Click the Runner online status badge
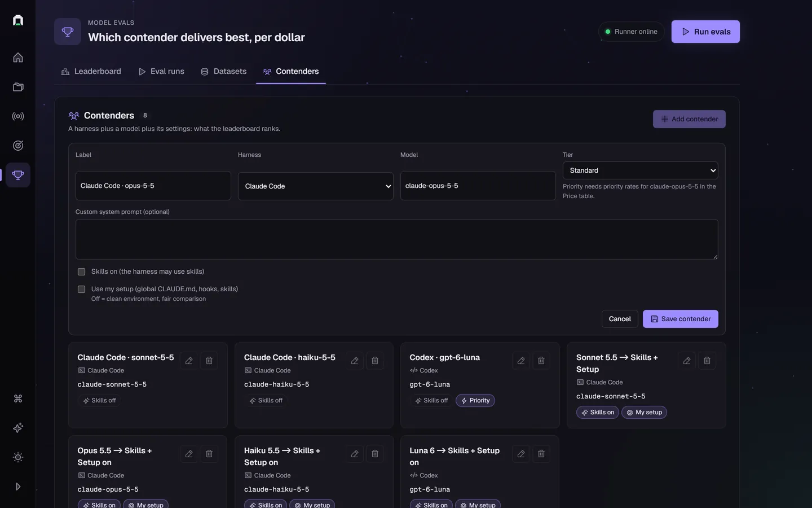 pyautogui.click(x=632, y=32)
